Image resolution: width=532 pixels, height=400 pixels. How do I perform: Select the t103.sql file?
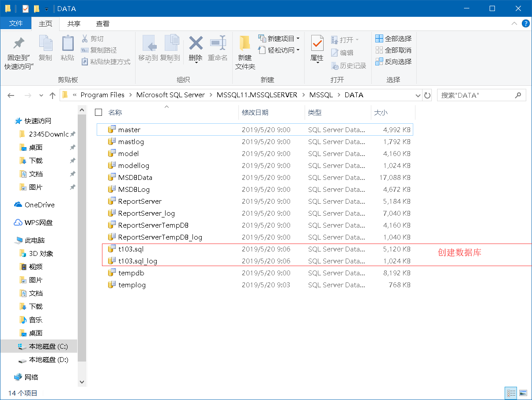coord(255,249)
